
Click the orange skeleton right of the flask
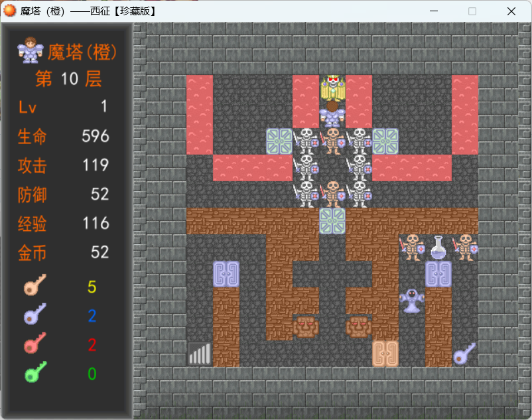465,247
